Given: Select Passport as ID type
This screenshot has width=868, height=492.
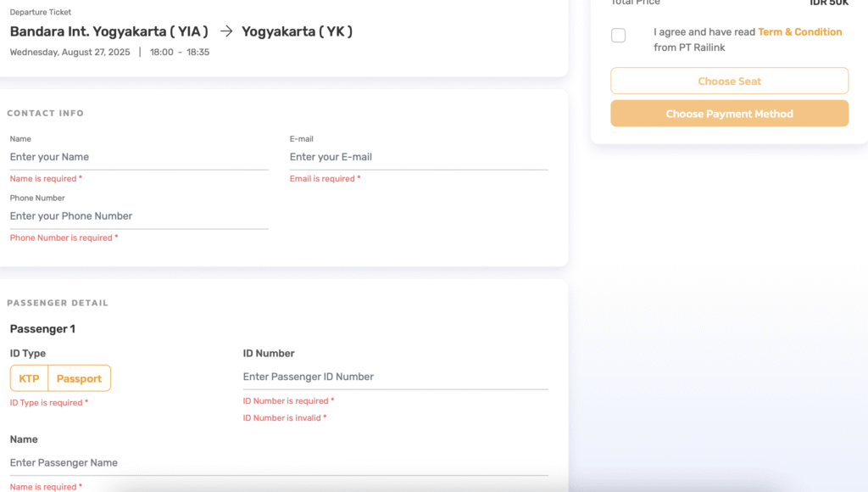Looking at the screenshot, I should click(79, 378).
